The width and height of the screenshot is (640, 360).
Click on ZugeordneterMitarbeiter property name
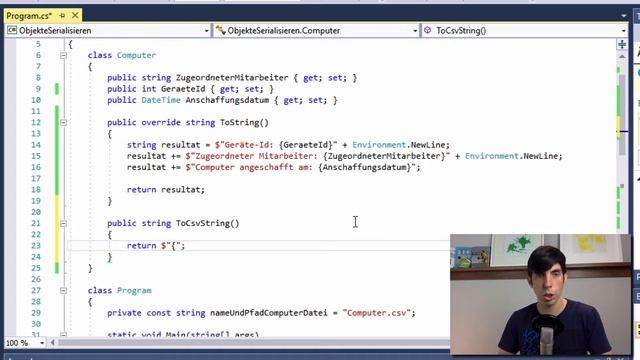pos(232,78)
